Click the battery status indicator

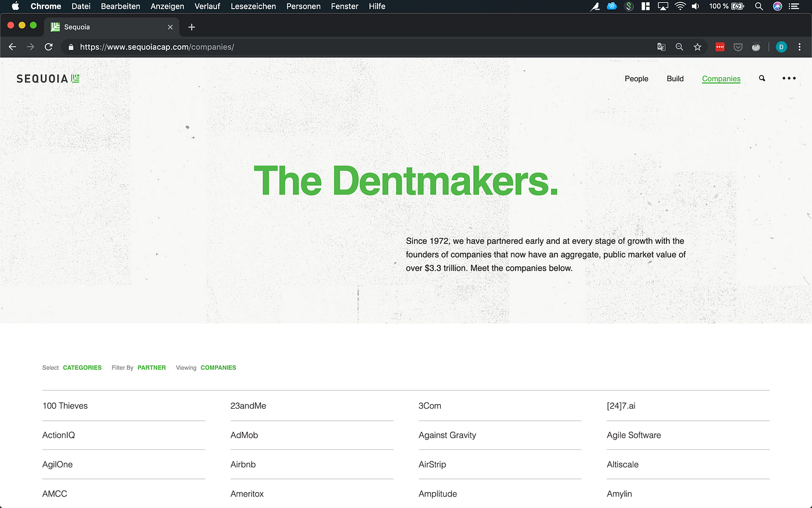pyautogui.click(x=726, y=6)
